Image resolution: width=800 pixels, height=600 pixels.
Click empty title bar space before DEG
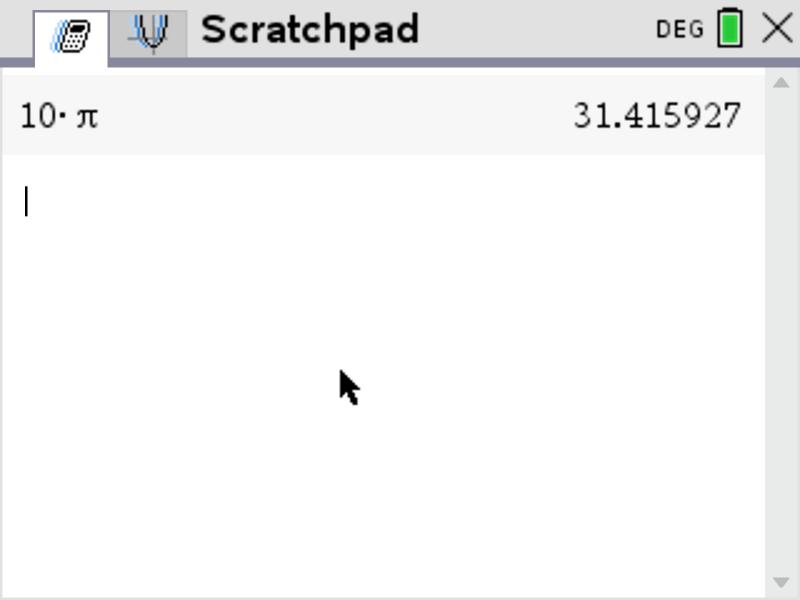[x=536, y=29]
